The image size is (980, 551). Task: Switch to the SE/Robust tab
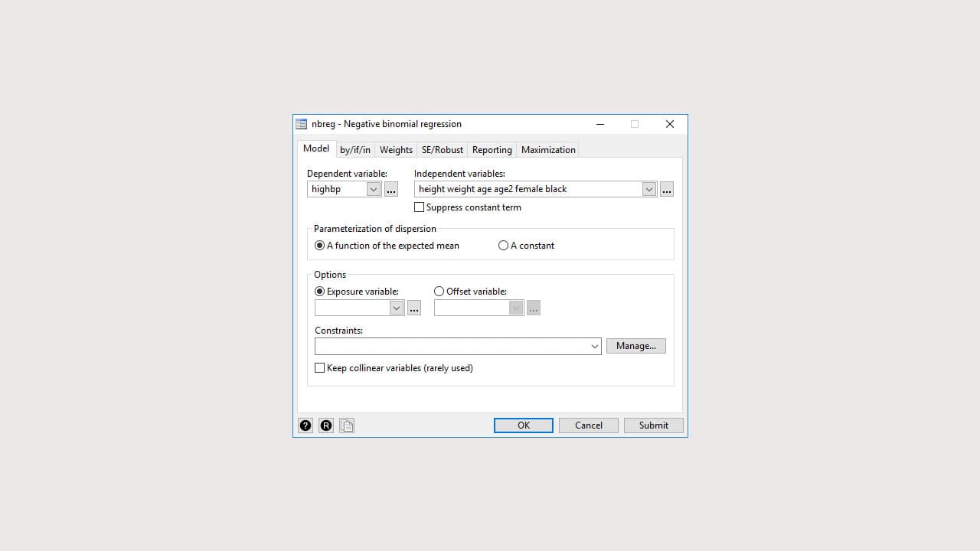(442, 149)
